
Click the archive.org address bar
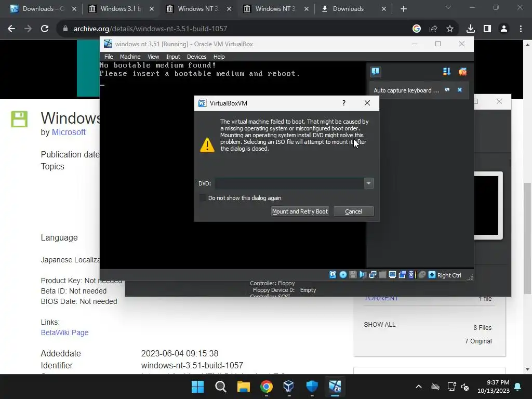click(x=234, y=29)
